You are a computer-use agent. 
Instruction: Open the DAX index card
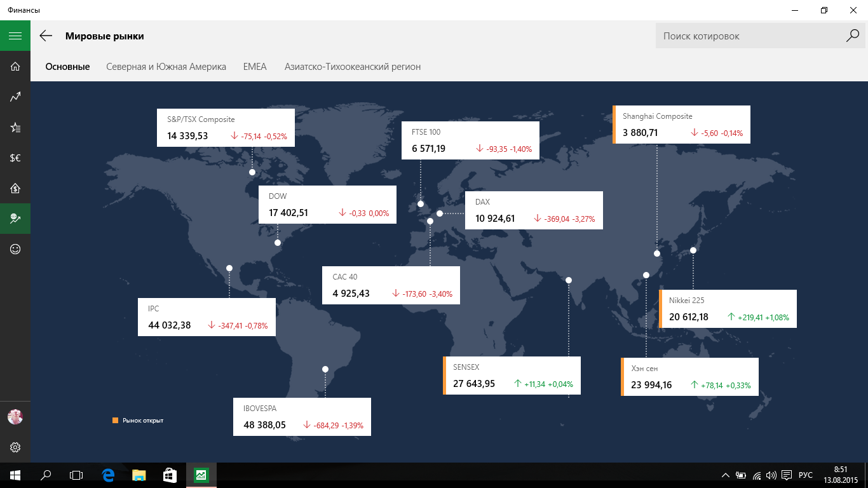point(534,210)
